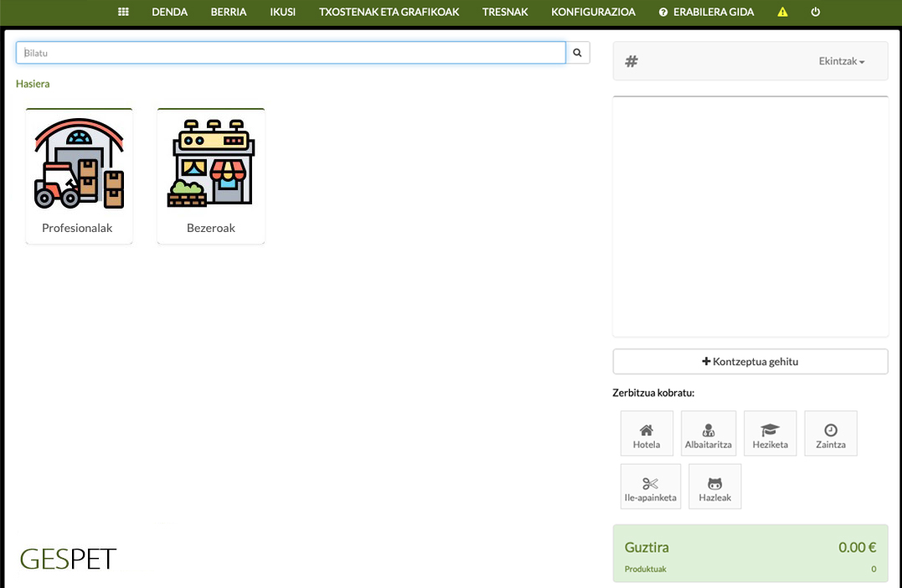Follow the Hasiera breadcrumb link
This screenshot has height=588, width=902.
tap(33, 84)
